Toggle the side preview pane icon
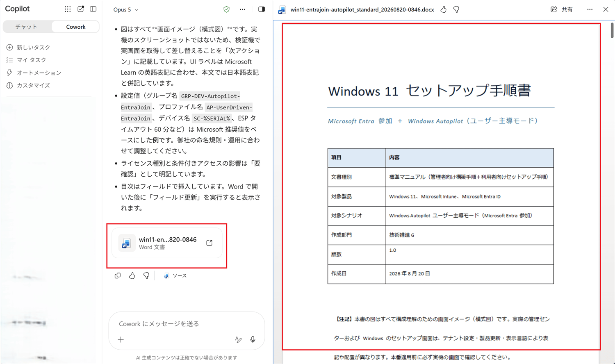Viewport: 615px width, 364px height. tap(262, 9)
